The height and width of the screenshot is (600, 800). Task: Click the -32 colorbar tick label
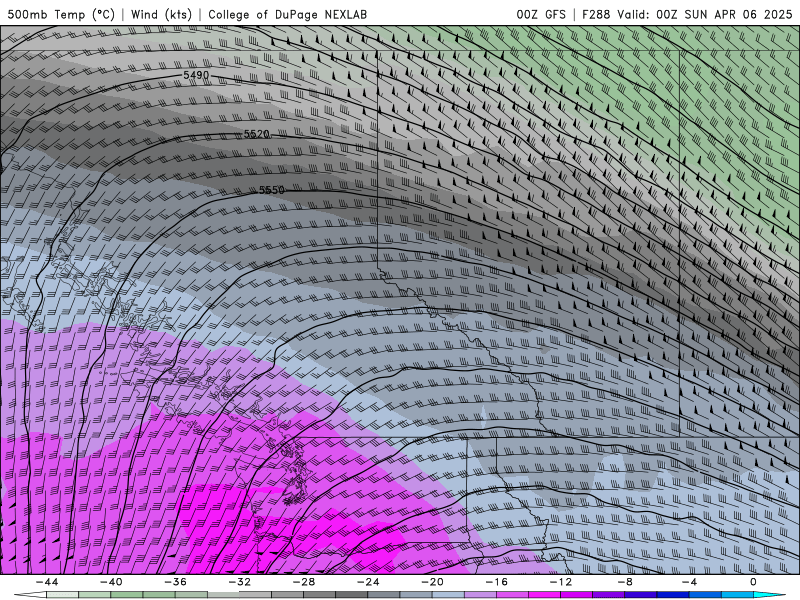pos(239,582)
